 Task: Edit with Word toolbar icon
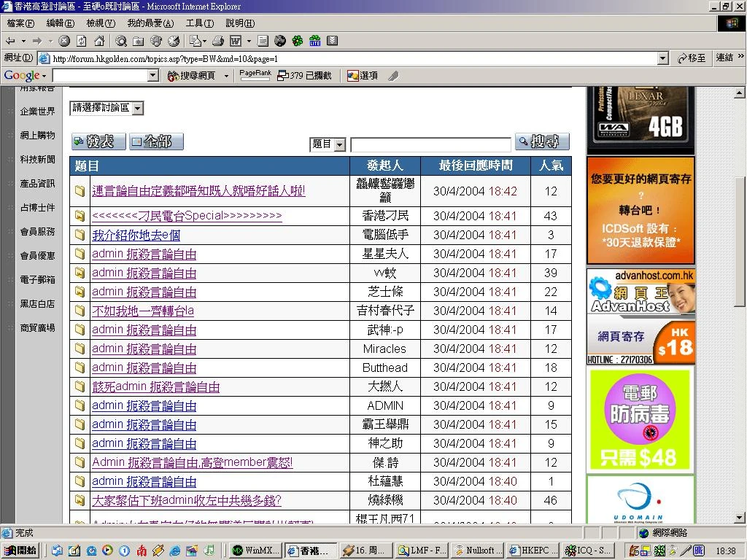pyautogui.click(x=236, y=41)
